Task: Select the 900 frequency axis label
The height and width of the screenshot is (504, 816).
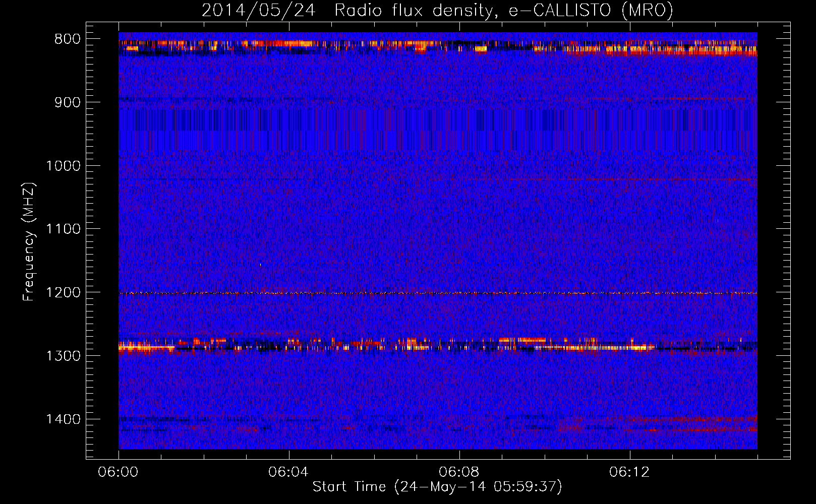Action: tap(68, 102)
